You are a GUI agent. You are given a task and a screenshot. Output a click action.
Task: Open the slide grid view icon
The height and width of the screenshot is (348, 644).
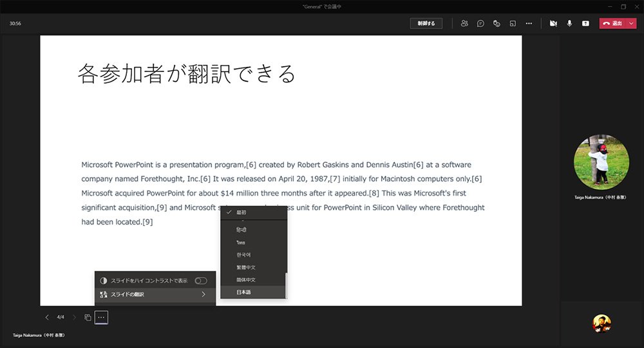click(88, 317)
